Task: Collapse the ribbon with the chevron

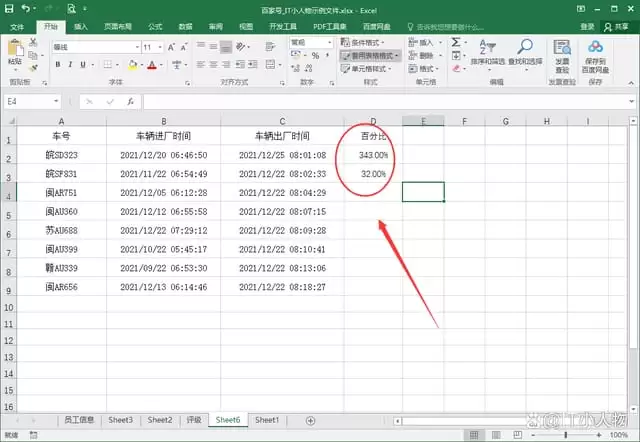Action: 631,83
